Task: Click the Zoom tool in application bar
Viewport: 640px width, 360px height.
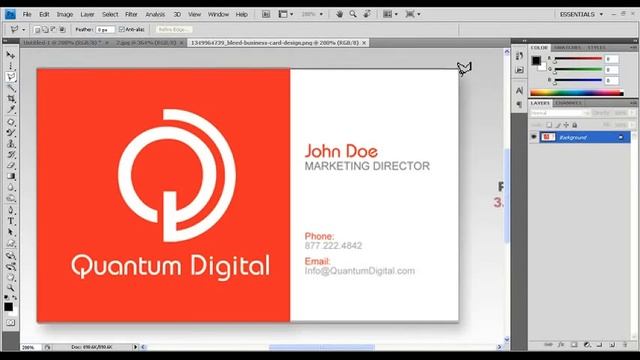Action: (353, 14)
